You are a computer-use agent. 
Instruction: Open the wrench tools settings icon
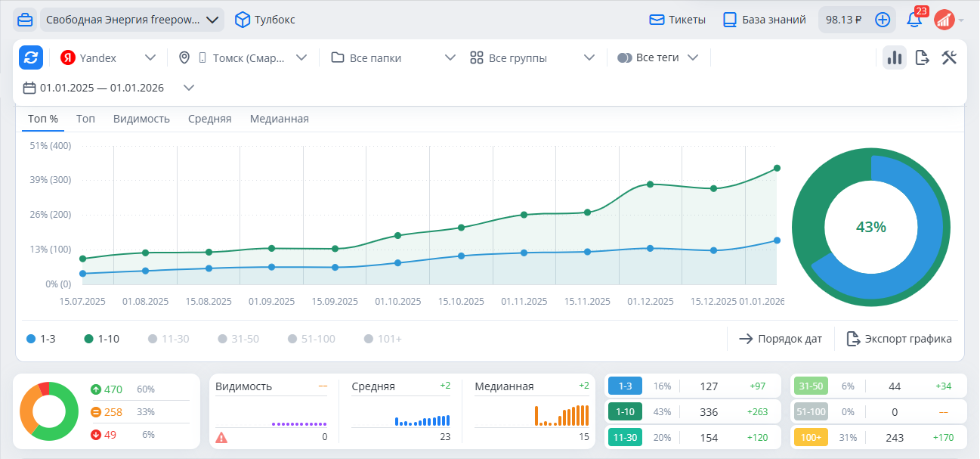(949, 57)
